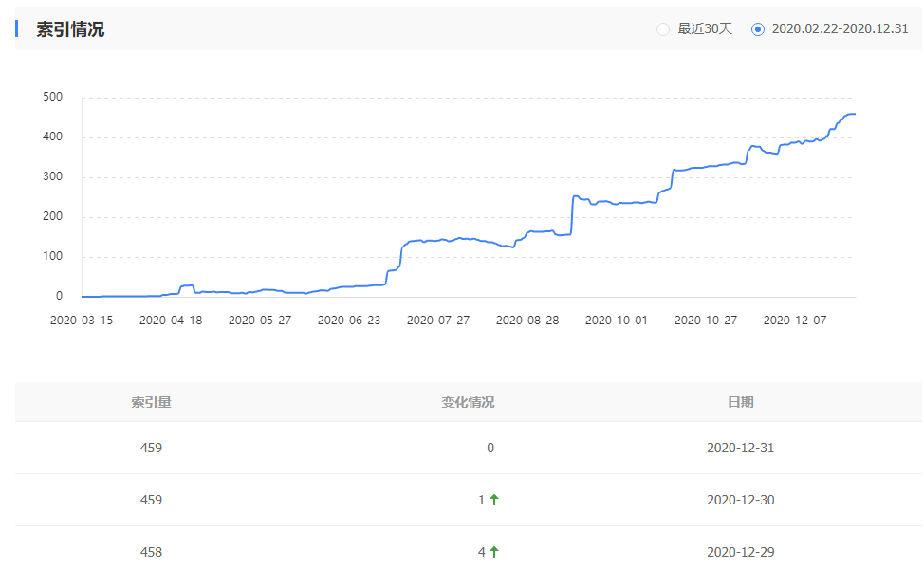Click x-axis label 2020-06-23
The image size is (924, 568).
349,320
